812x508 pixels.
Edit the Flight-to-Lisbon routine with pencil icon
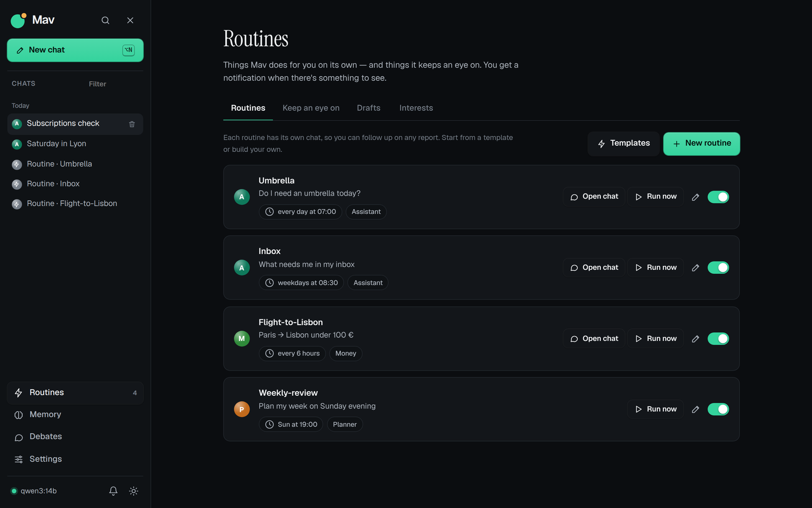coord(696,339)
